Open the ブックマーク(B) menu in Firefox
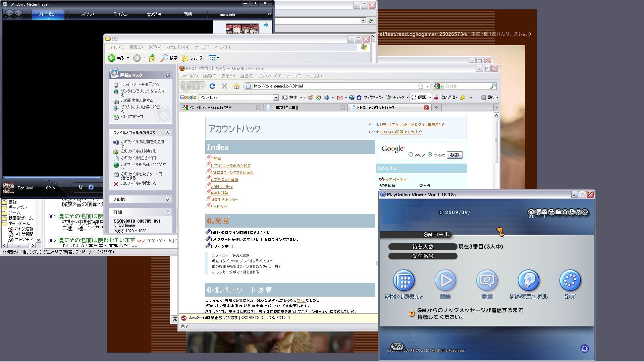Viewport: 644px width, 362px height. (269, 76)
